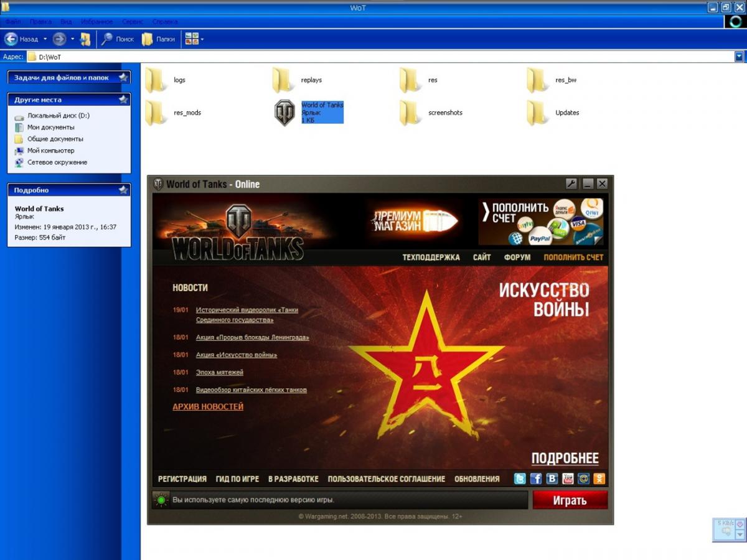Click ПОПОЛНИТЬ СЧЕТ in launcher nav bar
Screen dimensions: 747x560
573,257
